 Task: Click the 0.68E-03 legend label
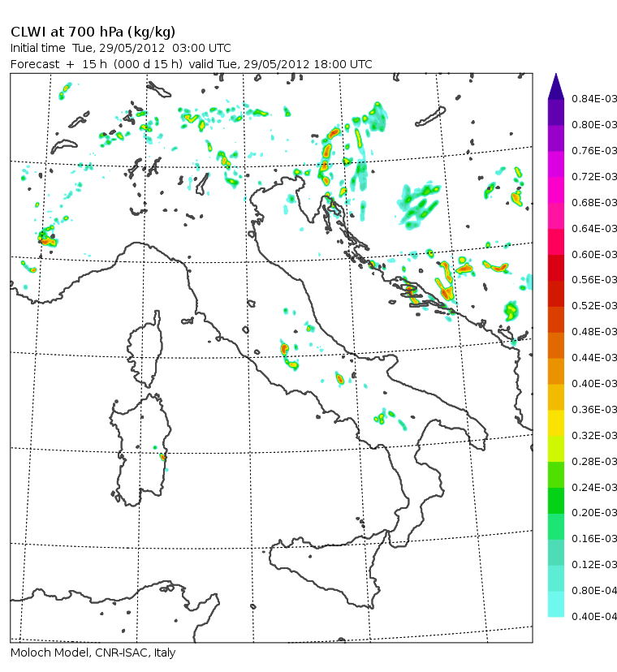594,202
